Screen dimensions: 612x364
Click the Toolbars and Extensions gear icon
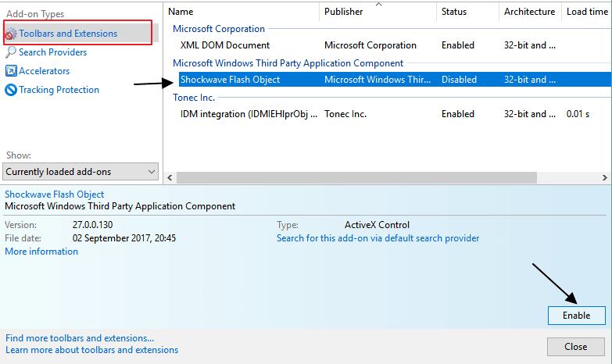[11, 34]
